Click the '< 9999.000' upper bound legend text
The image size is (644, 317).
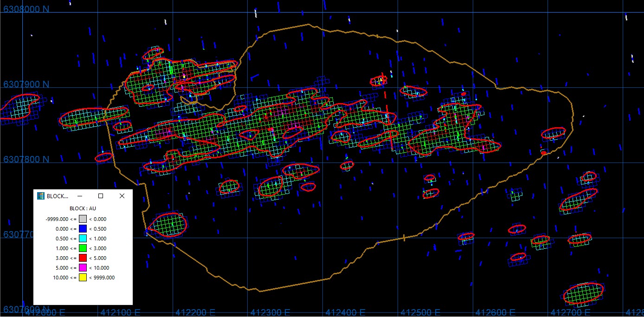click(102, 278)
